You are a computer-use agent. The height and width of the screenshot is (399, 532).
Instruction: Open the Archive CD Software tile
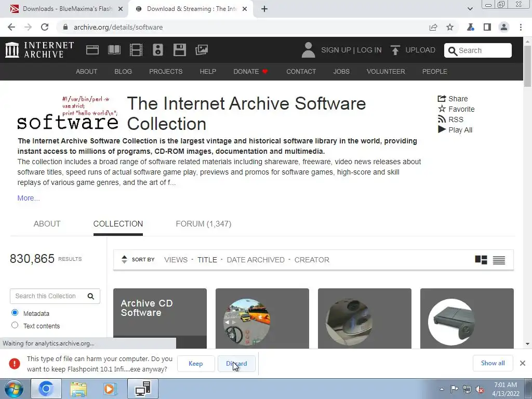coord(160,318)
